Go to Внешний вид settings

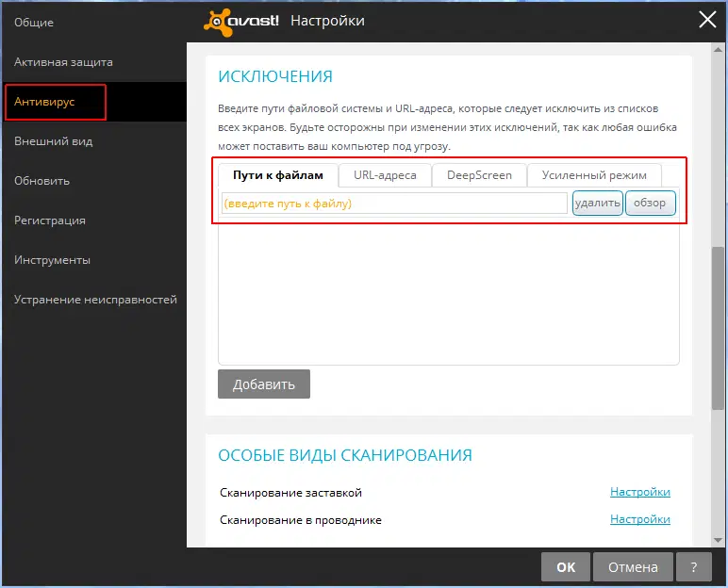(x=54, y=141)
